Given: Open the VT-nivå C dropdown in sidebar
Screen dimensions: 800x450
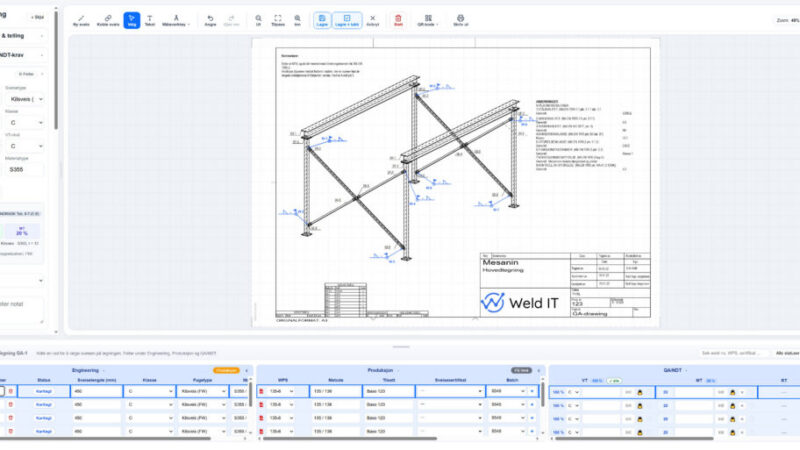Looking at the screenshot, I should pos(24,146).
